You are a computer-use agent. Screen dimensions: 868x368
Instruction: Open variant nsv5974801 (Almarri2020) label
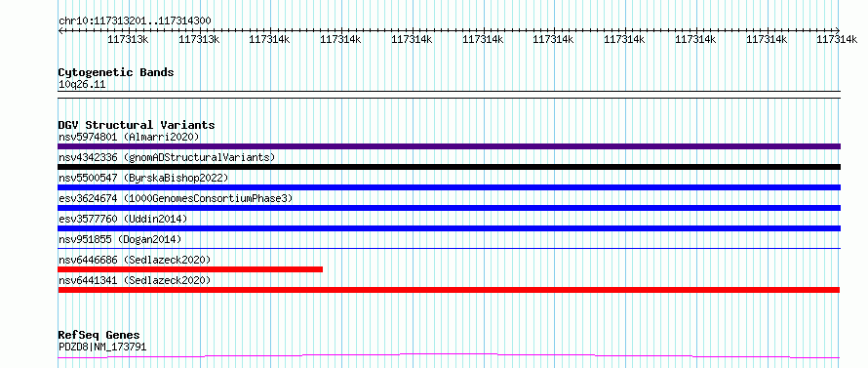pos(129,137)
